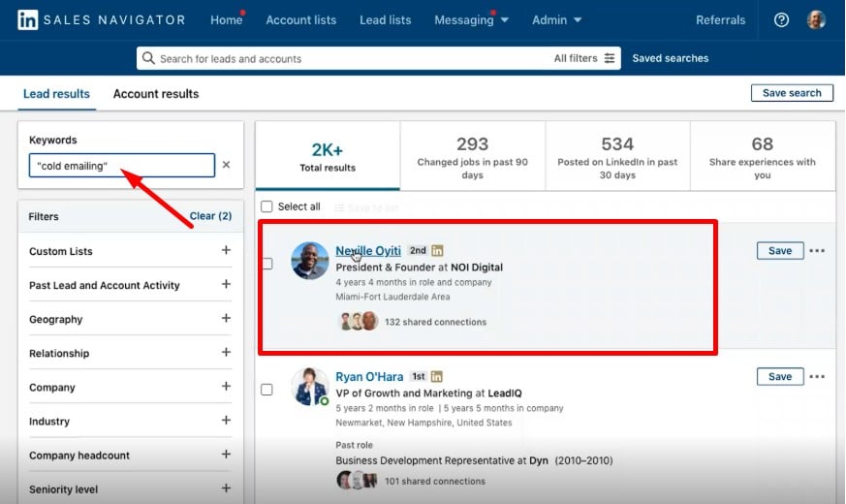846x504 pixels.
Task: Click the search magnifier icon
Action: click(x=148, y=58)
